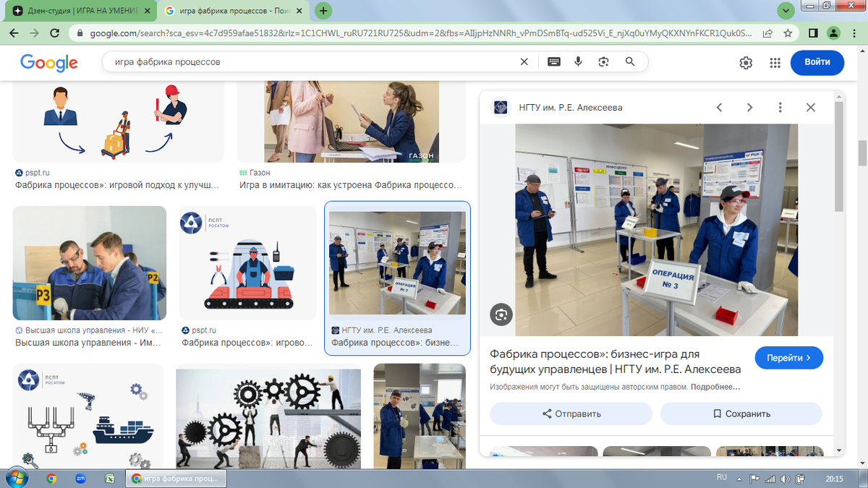The height and width of the screenshot is (488, 868).
Task: Open a new browser tab
Action: point(324,11)
